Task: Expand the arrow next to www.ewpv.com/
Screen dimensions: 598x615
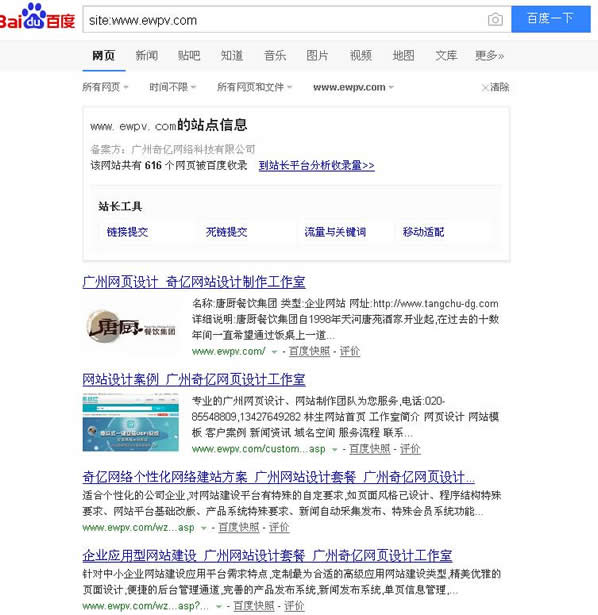Action: [x=274, y=352]
